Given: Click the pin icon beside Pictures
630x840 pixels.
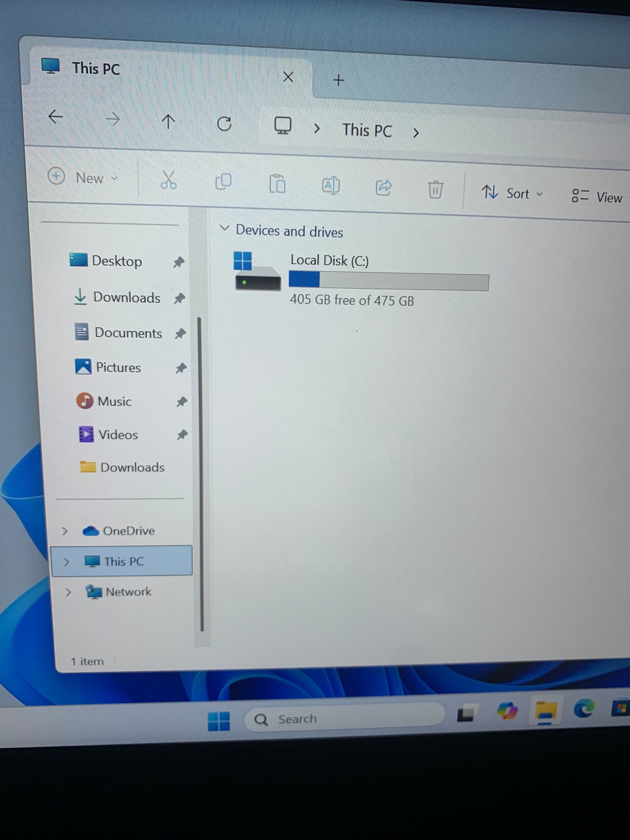Looking at the screenshot, I should click(181, 367).
